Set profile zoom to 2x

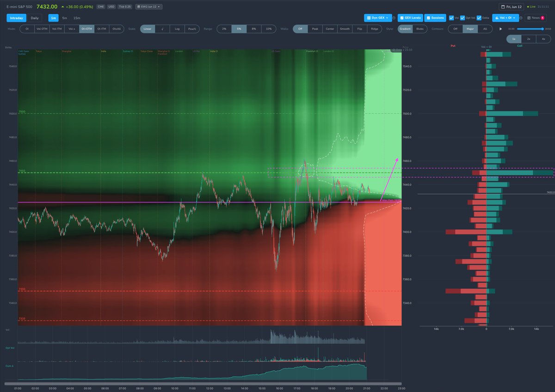528,39
